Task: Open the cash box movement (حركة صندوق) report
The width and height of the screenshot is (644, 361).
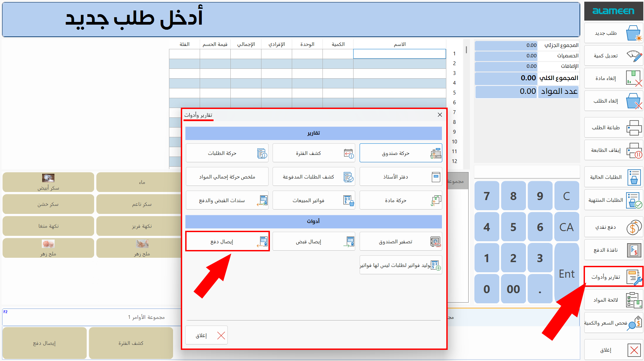Action: 400,153
